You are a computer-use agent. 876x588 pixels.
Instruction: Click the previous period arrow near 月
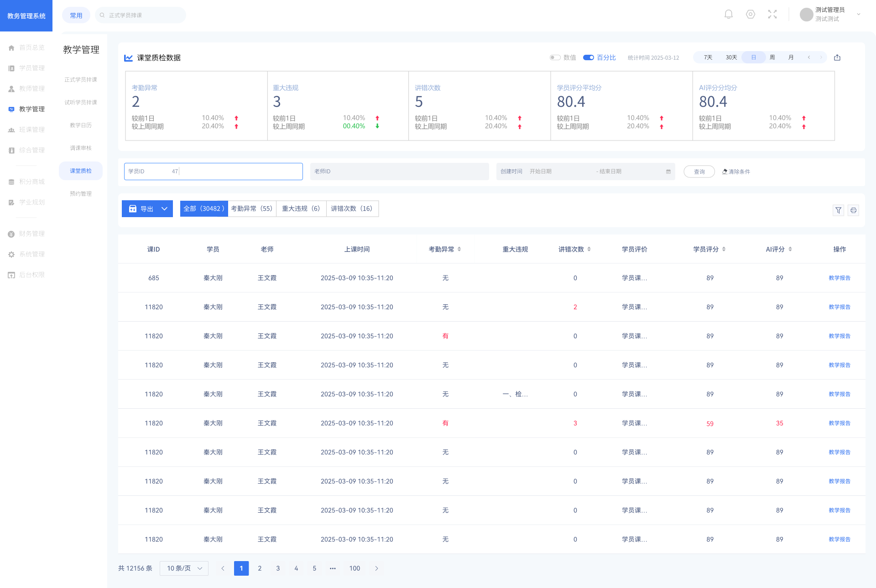(809, 57)
